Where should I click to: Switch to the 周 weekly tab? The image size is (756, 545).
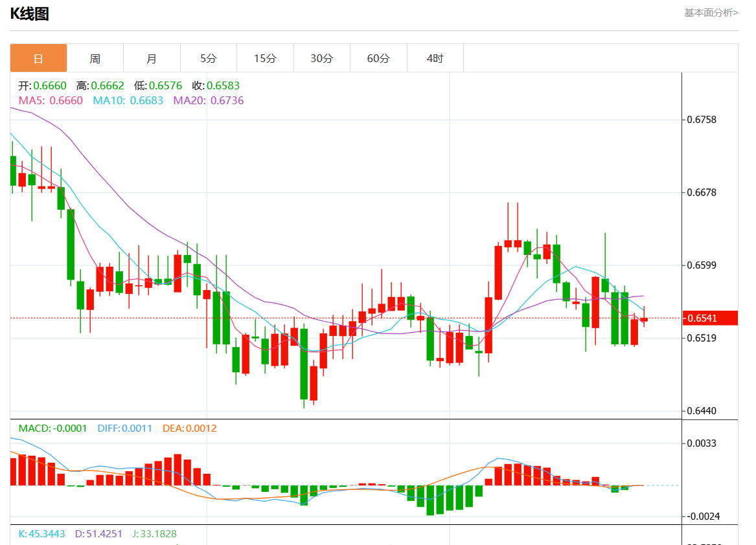[x=95, y=58]
